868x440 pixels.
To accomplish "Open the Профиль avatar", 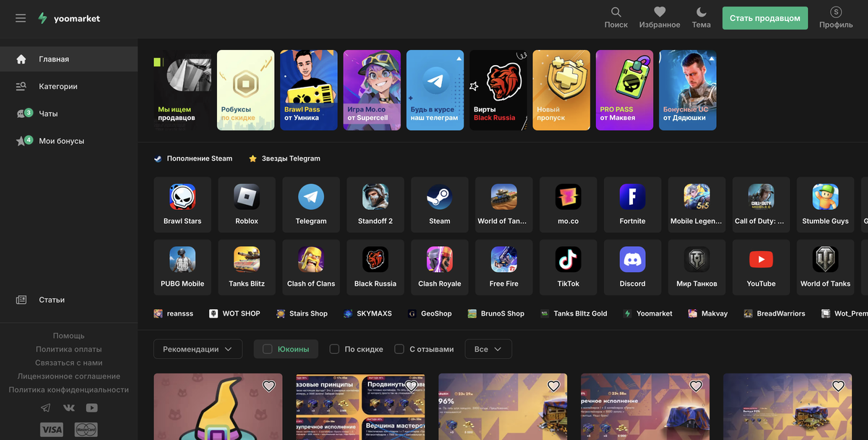I will click(836, 12).
